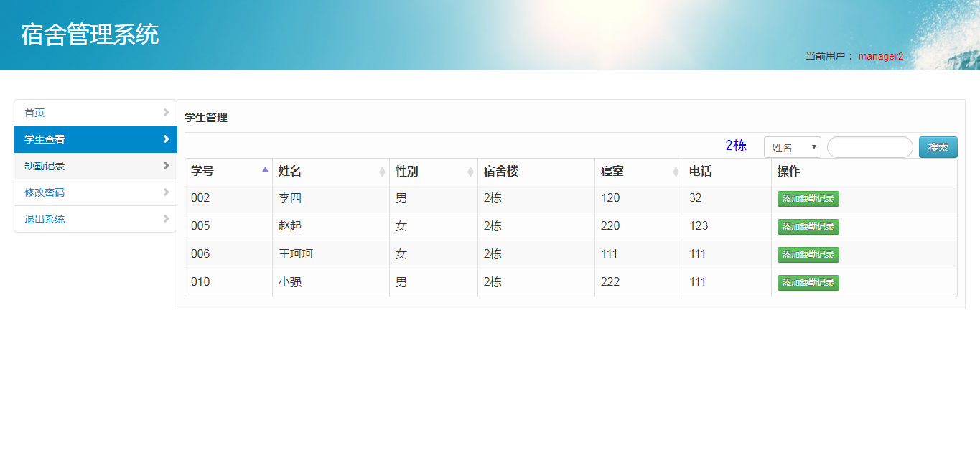Click student number 002
Viewport: 980px width, 471px height.
200,198
